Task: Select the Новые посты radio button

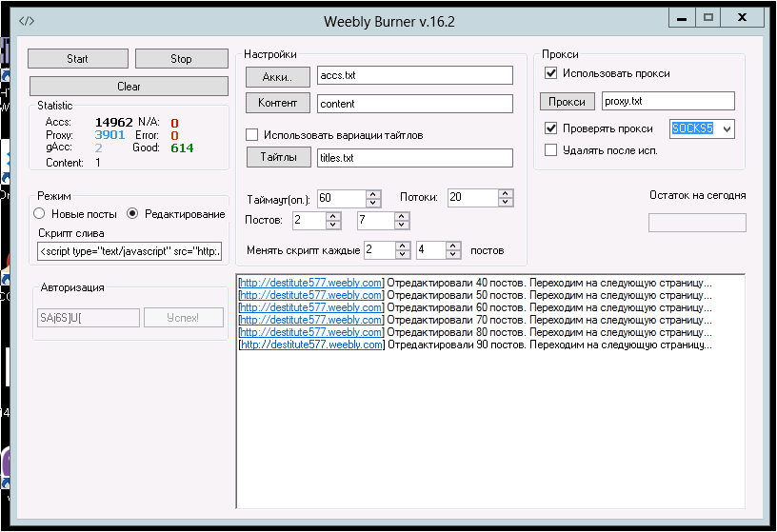Action: pyautogui.click(x=39, y=213)
